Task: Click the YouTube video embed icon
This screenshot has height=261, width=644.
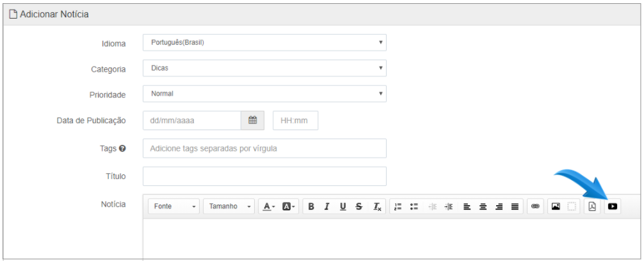Action: (613, 206)
